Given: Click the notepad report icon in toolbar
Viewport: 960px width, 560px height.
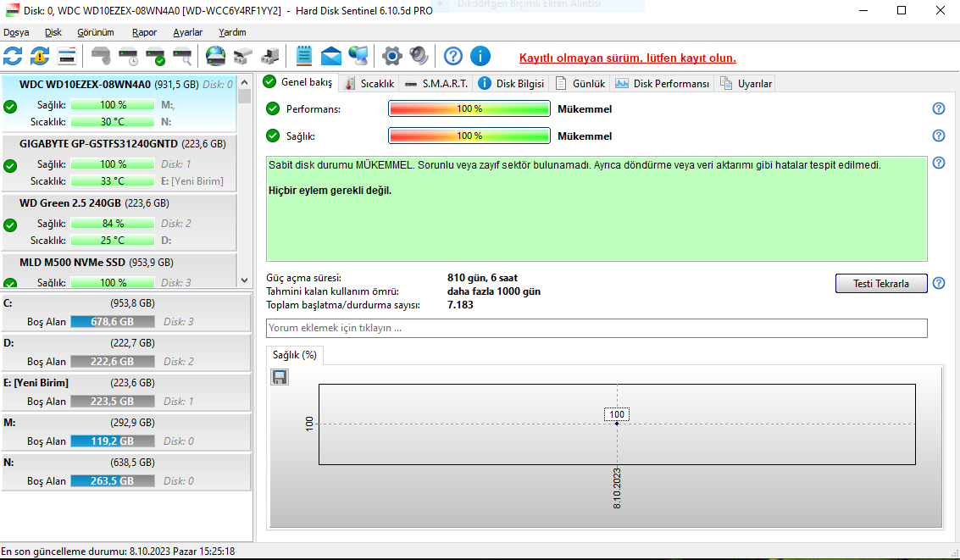Looking at the screenshot, I should (304, 57).
